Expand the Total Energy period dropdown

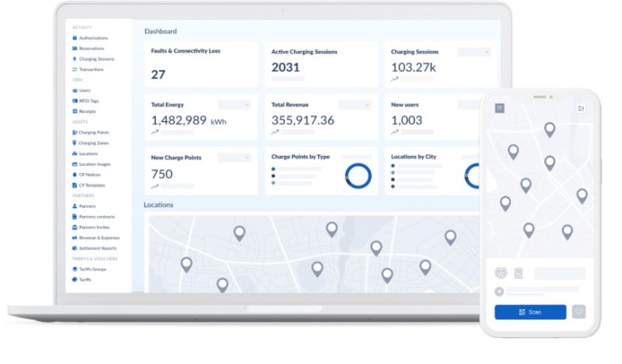click(234, 105)
